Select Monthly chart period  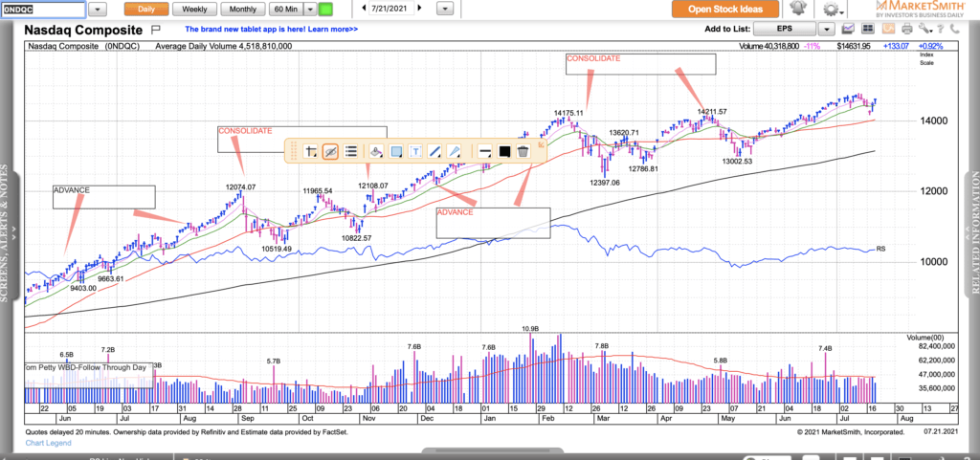click(242, 9)
